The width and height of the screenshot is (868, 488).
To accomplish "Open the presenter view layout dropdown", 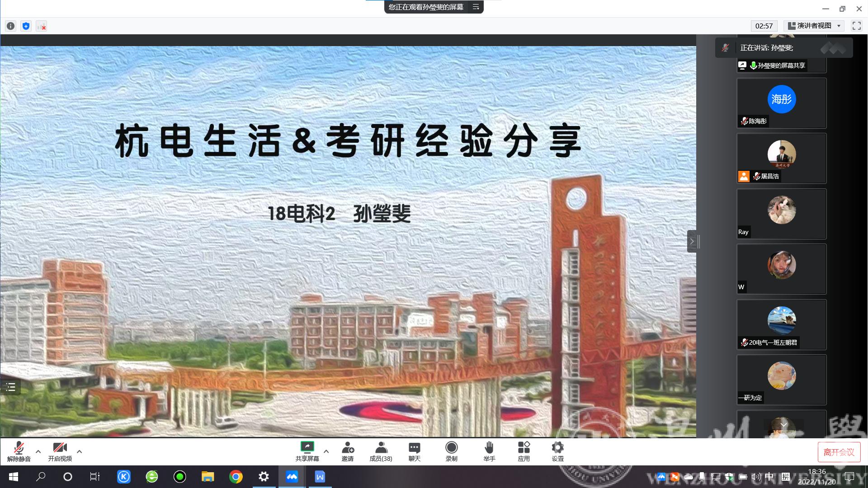I will tap(815, 26).
